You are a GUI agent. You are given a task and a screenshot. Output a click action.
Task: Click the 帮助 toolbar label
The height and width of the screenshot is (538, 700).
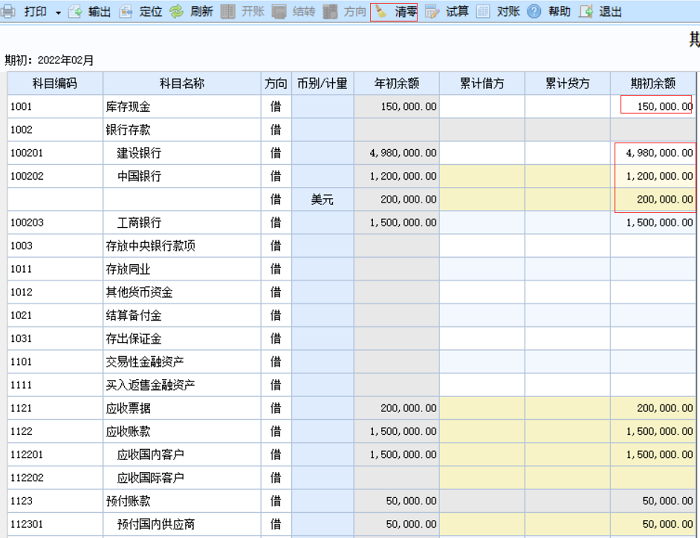559,12
